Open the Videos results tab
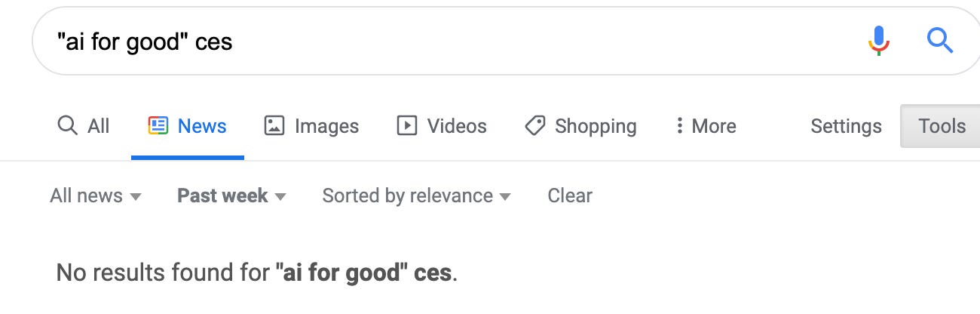This screenshot has height=314, width=980. pos(442,126)
